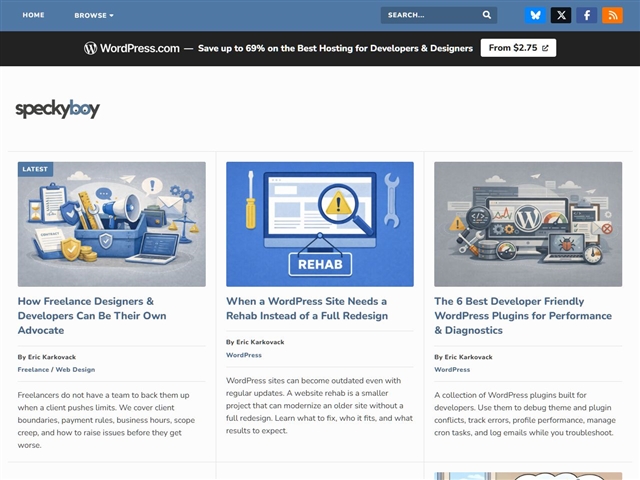Open the developer plugins article thumbnail
Image resolution: width=640 pixels, height=480 pixels.
527,224
